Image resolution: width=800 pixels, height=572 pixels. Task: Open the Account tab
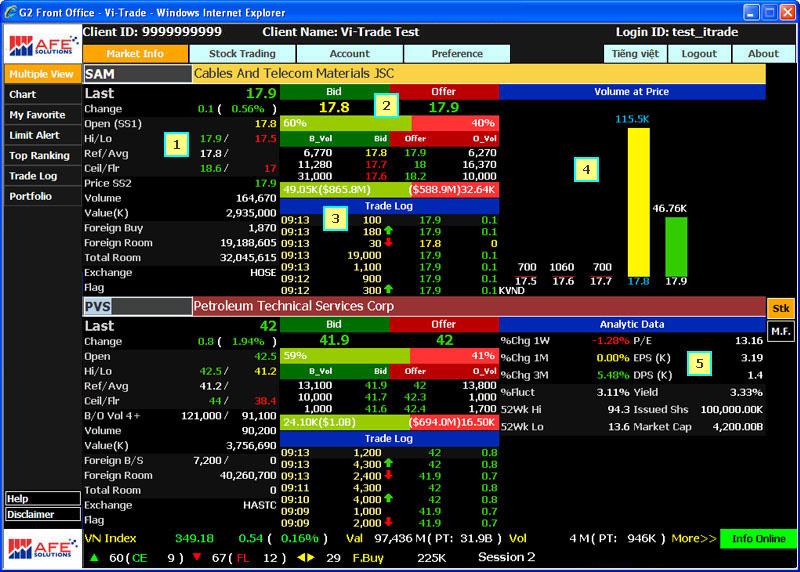(349, 54)
